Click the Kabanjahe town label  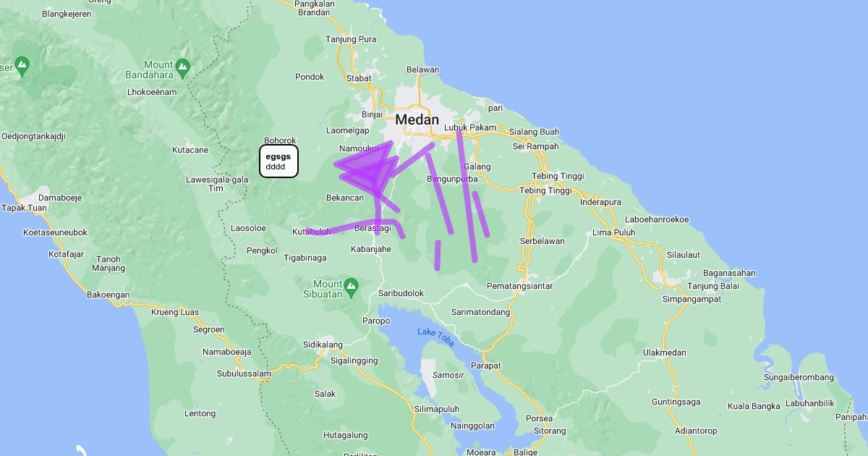point(370,249)
